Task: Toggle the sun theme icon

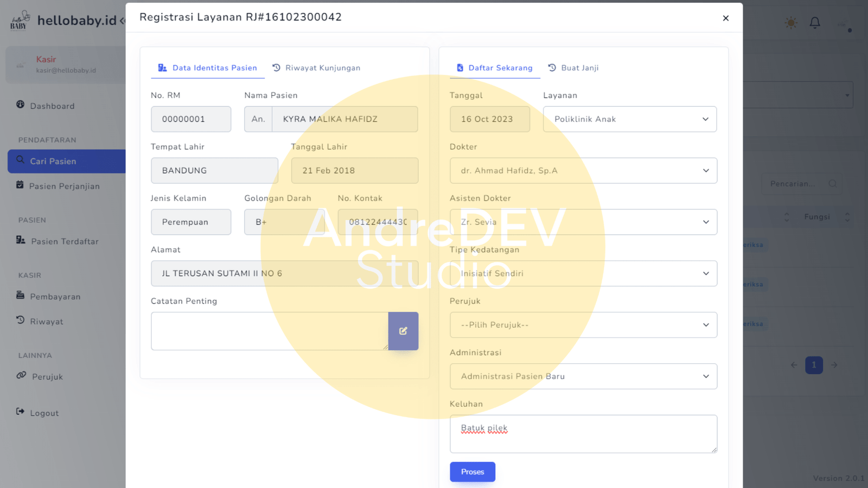Action: click(x=791, y=23)
